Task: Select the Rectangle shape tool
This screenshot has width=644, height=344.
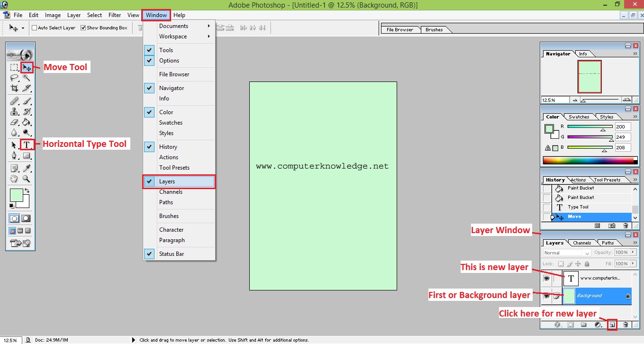Action: click(x=27, y=155)
